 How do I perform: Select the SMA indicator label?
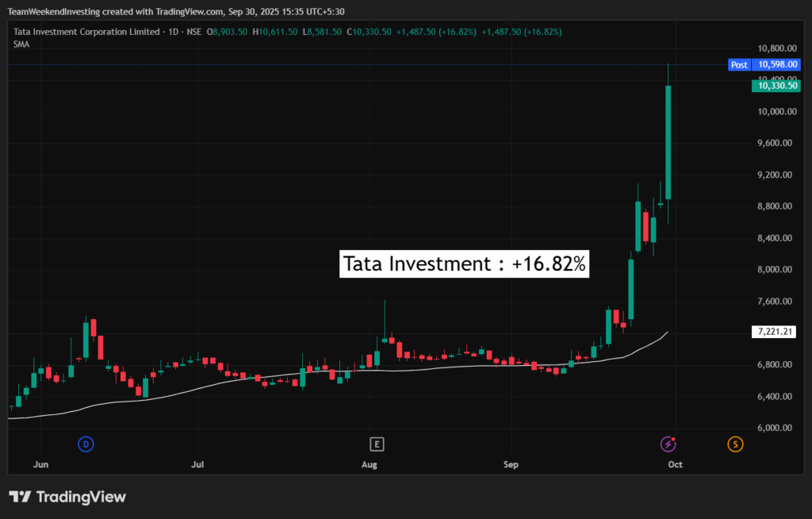coord(21,44)
